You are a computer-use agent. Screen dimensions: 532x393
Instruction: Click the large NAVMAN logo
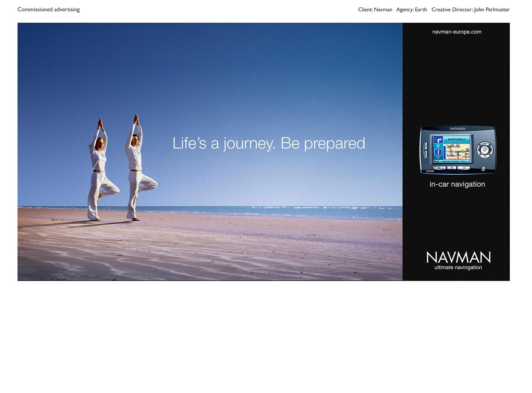pos(458,257)
